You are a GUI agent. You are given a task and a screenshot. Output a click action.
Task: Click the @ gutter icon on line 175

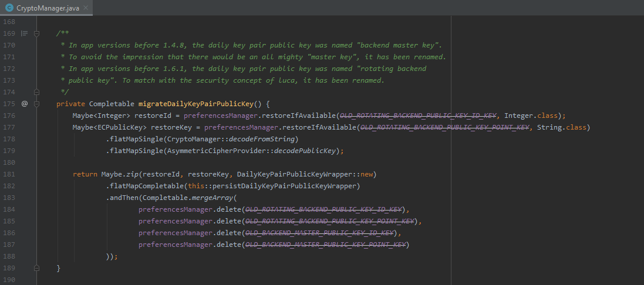click(24, 104)
